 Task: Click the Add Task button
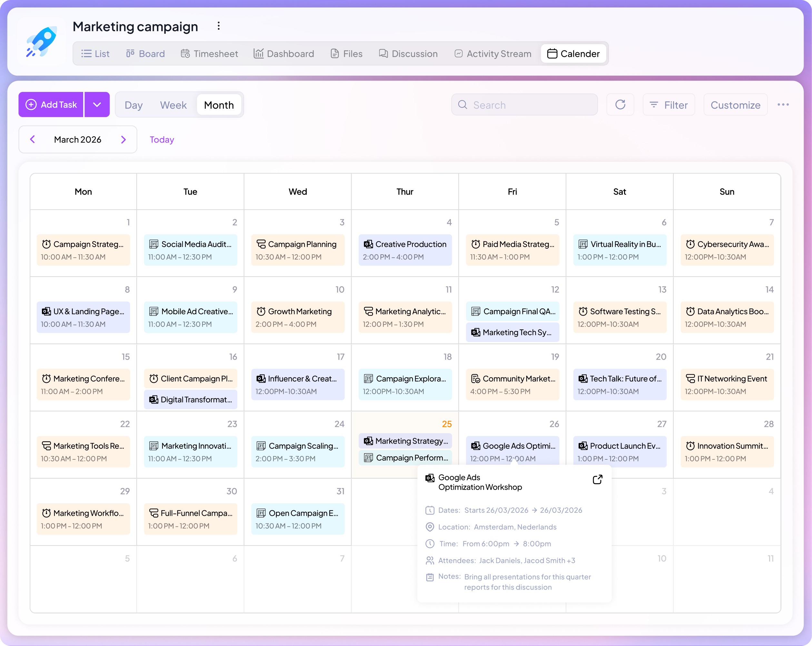51,105
